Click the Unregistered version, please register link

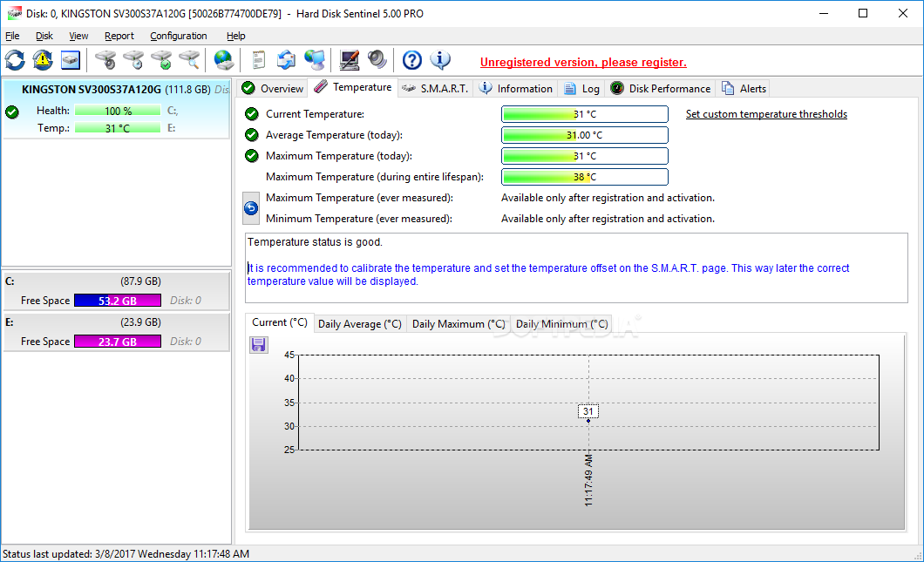[x=583, y=62]
